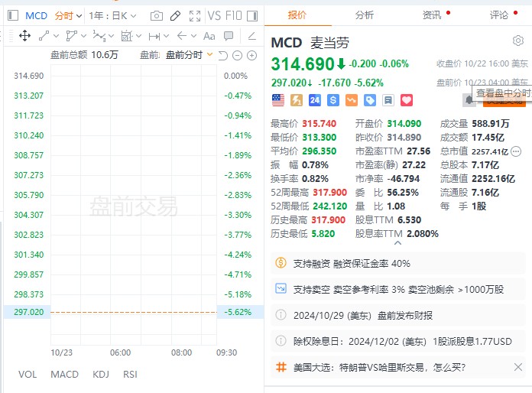Dismiss the 美国大选 topic banner
Image resolution: width=532 pixels, height=393 pixels.
[x=518, y=367]
